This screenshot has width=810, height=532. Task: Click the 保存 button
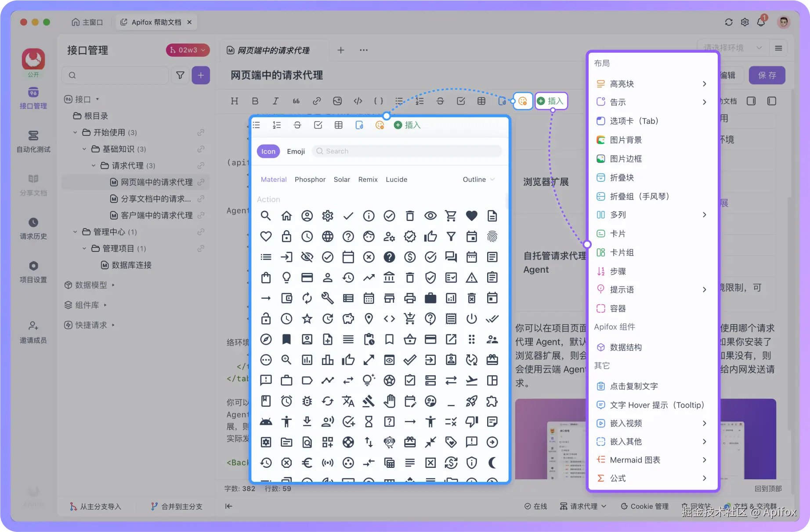(x=767, y=75)
